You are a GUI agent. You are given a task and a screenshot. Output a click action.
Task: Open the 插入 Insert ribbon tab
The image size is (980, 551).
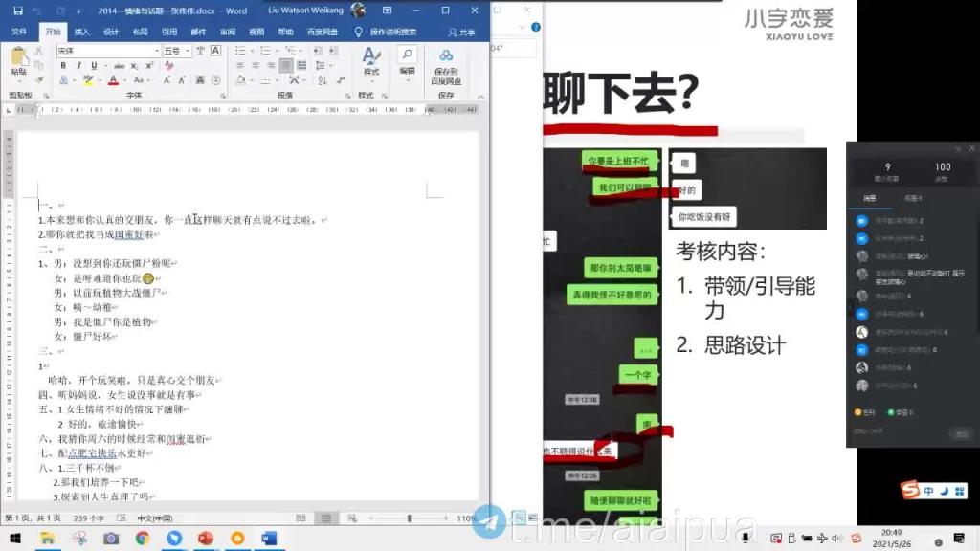pos(82,32)
